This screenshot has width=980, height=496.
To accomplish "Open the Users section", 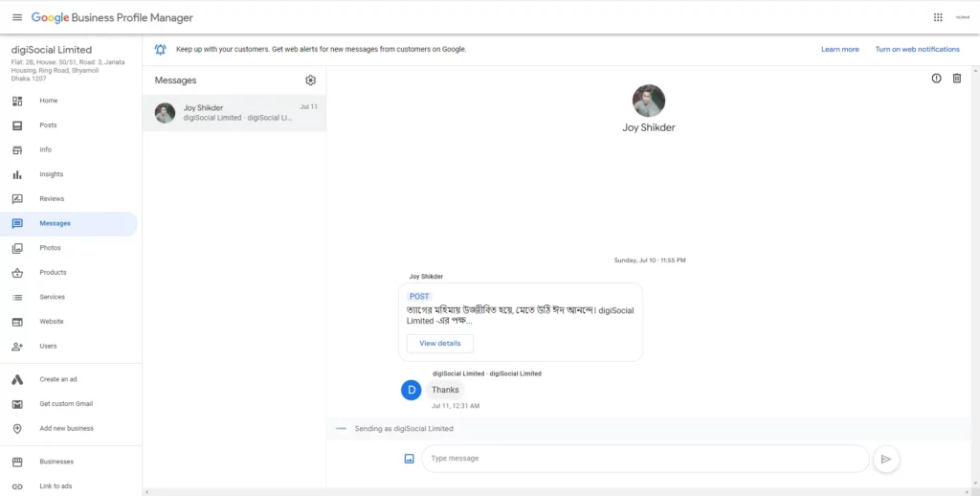I will pos(69,346).
